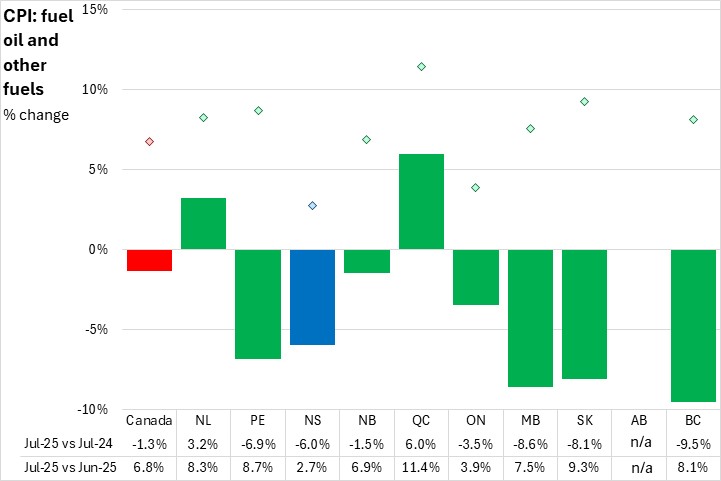
Task: Select the SK green bar
Action: point(584,314)
